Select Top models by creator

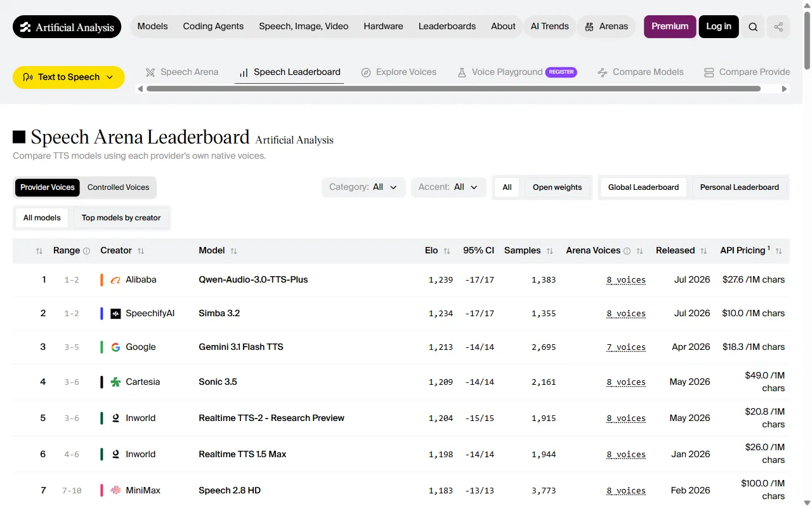121,218
